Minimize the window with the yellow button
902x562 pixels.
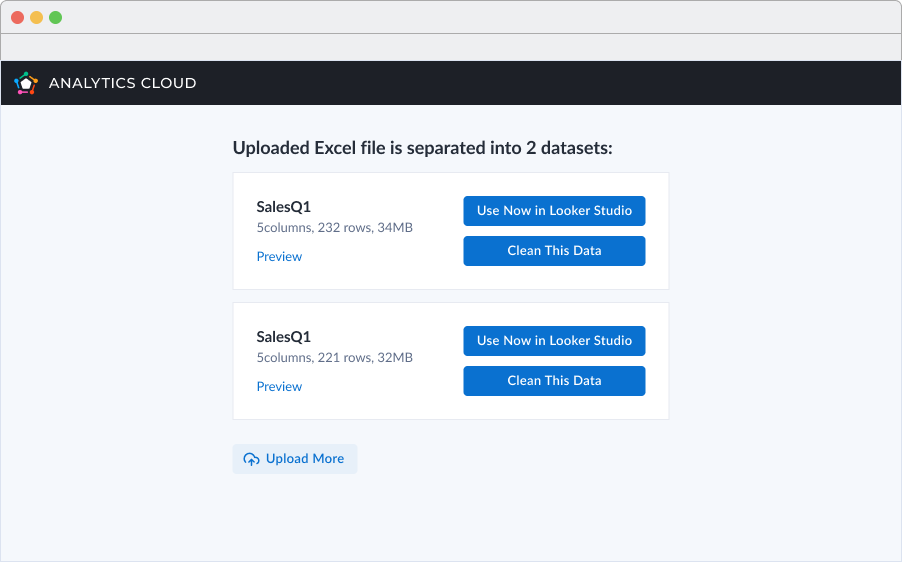click(x=36, y=17)
